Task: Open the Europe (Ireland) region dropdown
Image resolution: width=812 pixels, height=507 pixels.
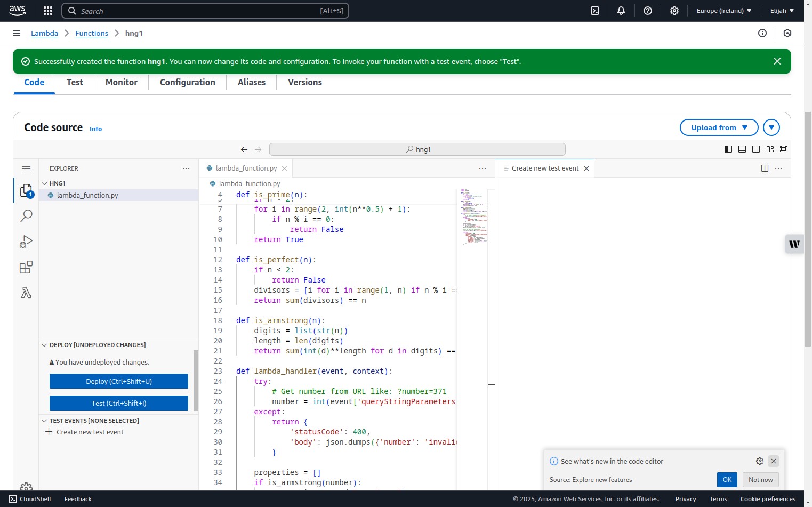Action: [723, 10]
